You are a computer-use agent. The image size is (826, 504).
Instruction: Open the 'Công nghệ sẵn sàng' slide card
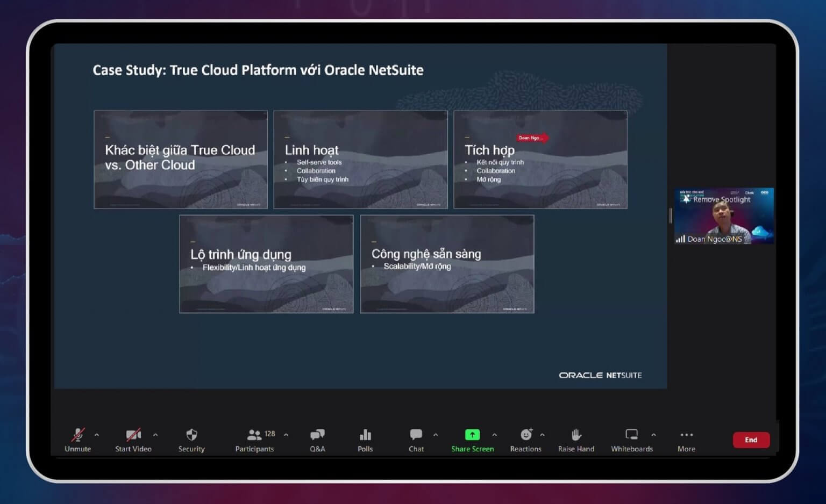pos(447,264)
